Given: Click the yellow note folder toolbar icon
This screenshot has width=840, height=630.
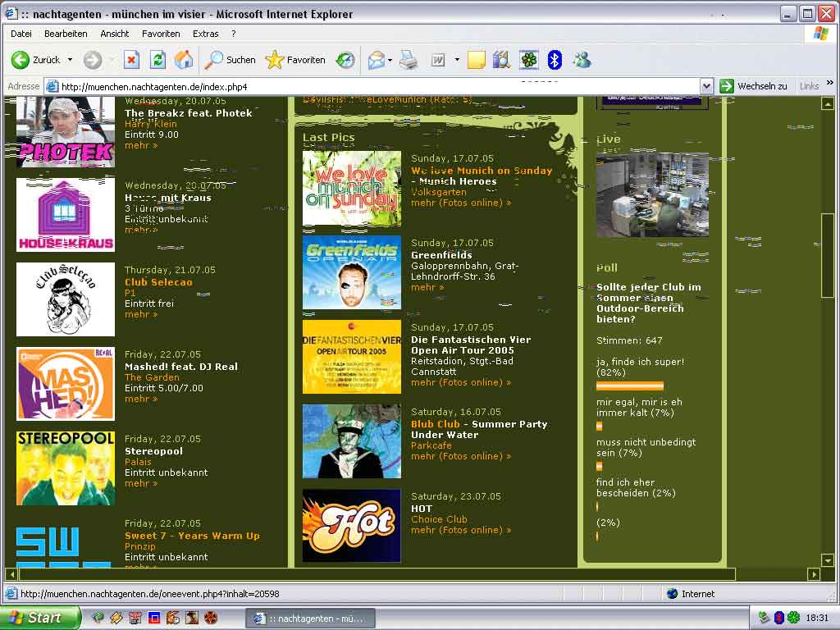Looking at the screenshot, I should coord(477,60).
